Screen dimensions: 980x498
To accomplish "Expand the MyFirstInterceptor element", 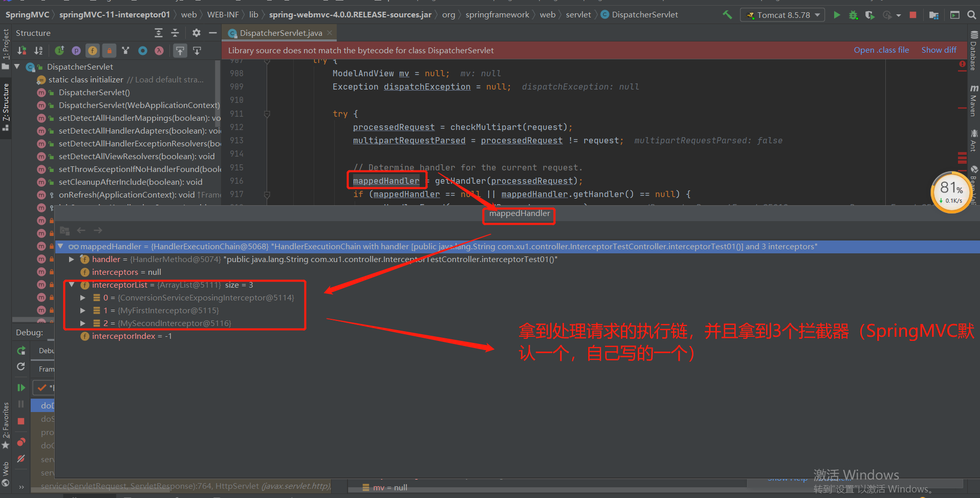I will coord(83,310).
